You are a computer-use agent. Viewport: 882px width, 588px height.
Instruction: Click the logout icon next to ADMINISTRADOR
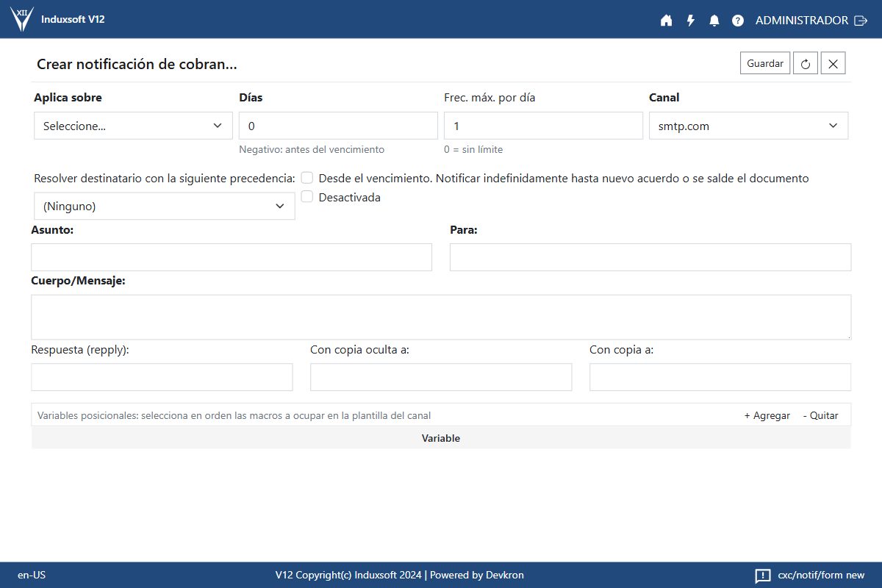point(861,21)
